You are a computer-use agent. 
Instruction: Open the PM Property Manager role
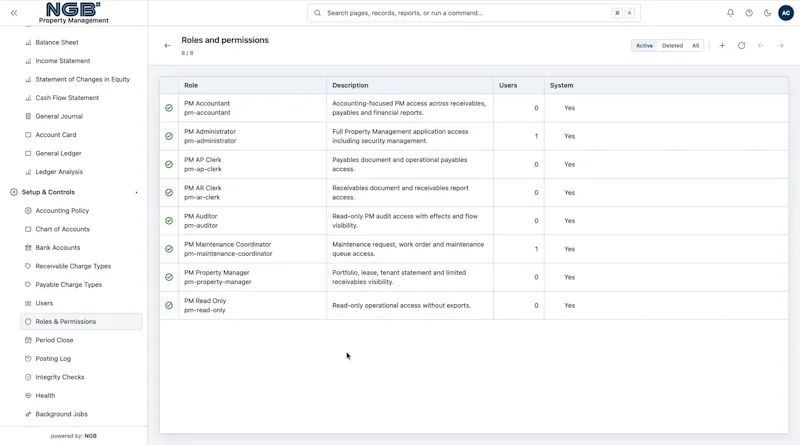pos(473,277)
